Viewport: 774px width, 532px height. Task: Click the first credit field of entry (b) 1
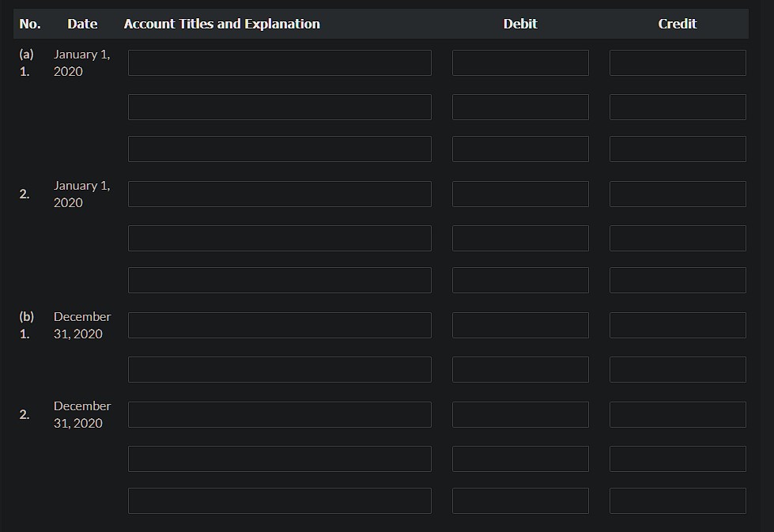click(x=678, y=325)
